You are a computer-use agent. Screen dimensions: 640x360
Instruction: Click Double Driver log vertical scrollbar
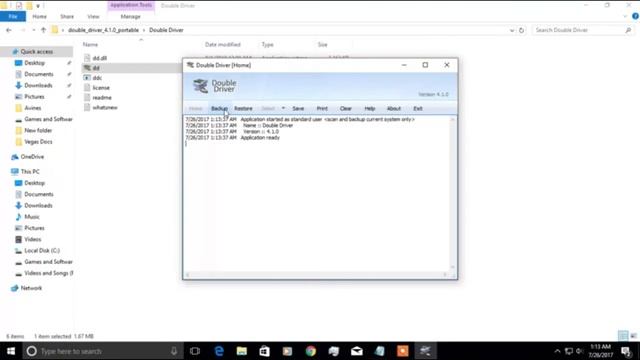click(453, 193)
